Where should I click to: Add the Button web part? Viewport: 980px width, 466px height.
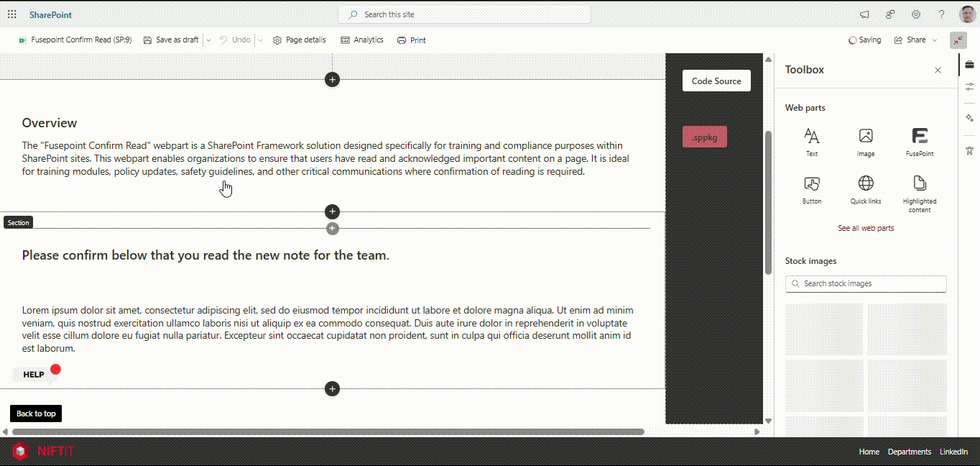coord(811,189)
